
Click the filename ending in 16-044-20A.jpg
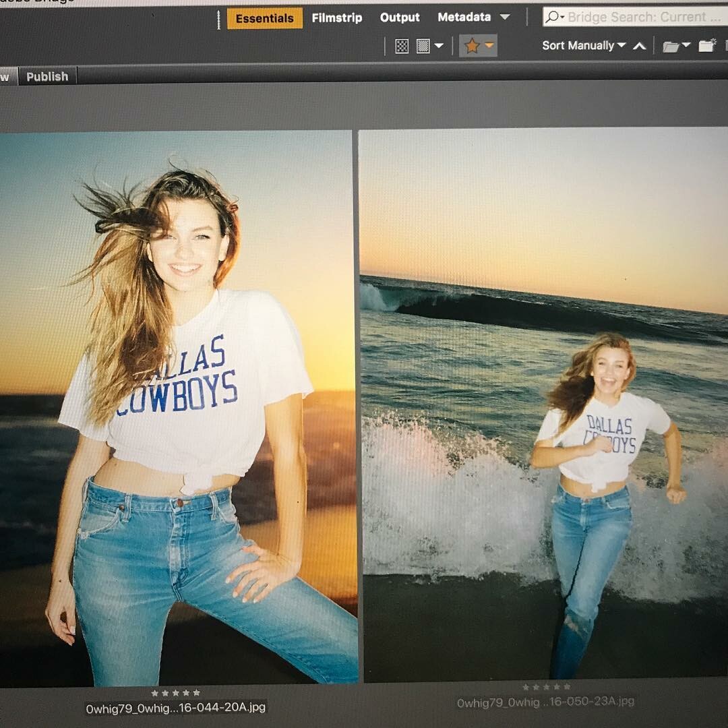[176, 708]
